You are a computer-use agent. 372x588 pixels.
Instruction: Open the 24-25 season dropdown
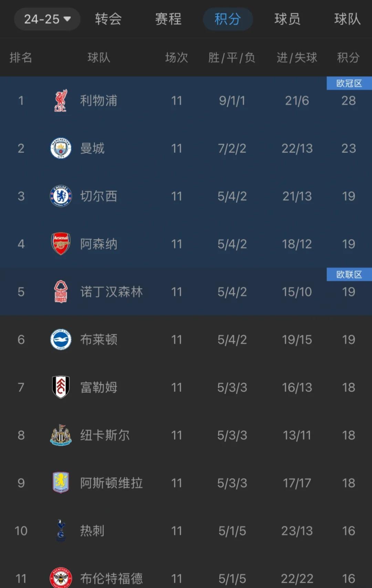pos(47,19)
